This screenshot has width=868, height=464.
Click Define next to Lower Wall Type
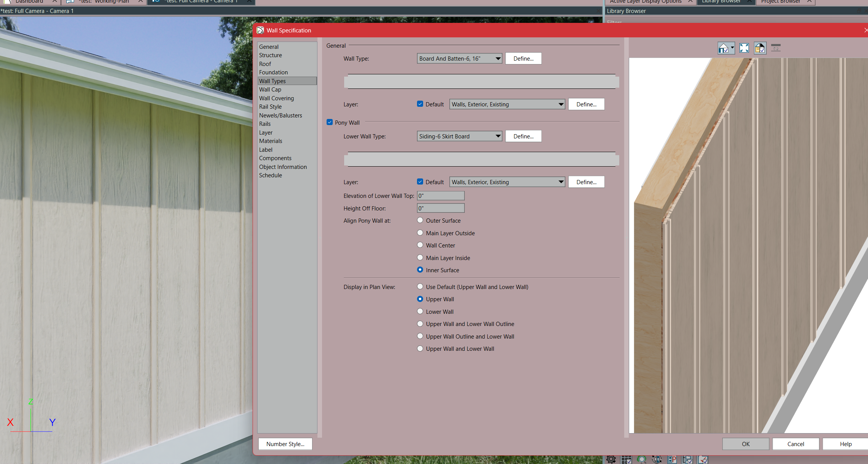click(523, 136)
